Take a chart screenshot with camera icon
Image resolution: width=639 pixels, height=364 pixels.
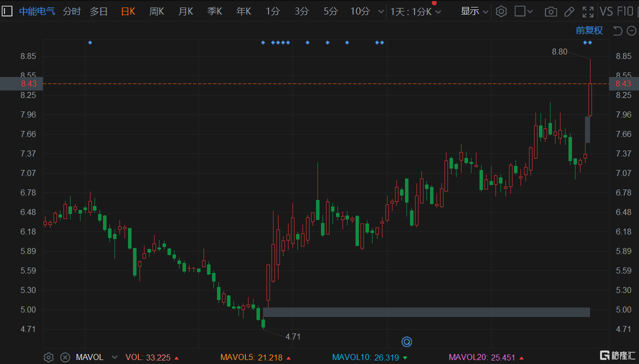coord(550,11)
